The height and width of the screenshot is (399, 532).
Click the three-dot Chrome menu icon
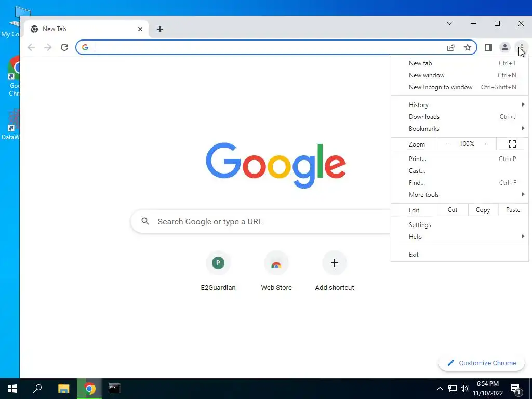tap(522, 47)
